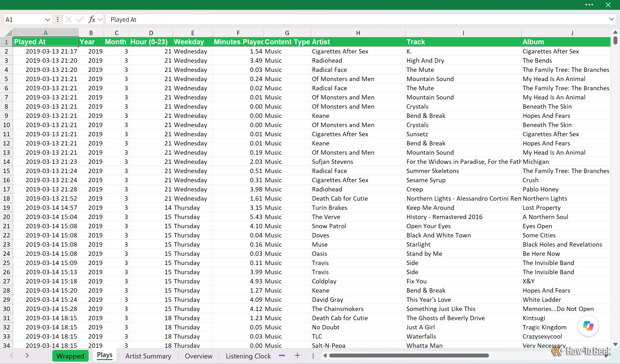Click the Track header cell
Viewport: 620px width, 364px height.
[463, 42]
